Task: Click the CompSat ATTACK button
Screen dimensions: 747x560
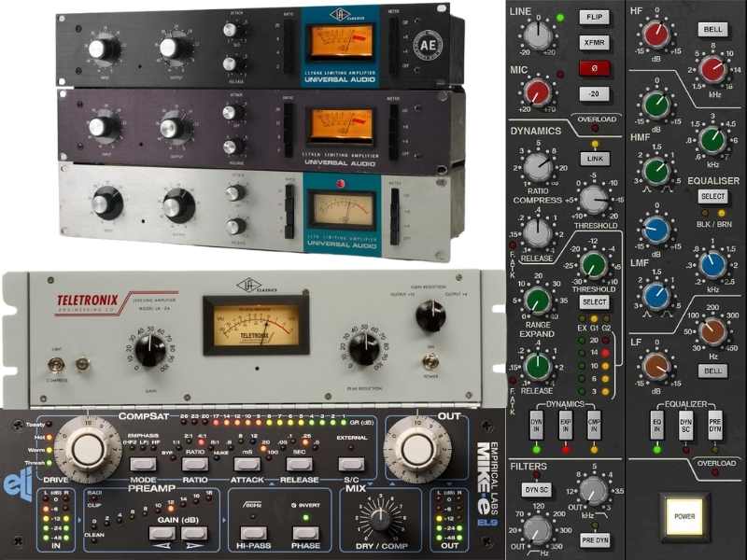Action: tap(247, 464)
